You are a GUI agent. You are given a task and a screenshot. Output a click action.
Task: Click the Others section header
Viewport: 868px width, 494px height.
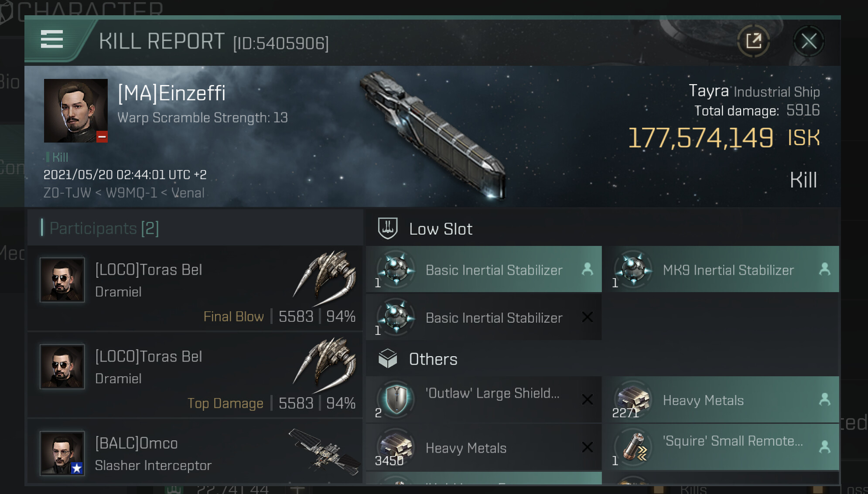[433, 359]
